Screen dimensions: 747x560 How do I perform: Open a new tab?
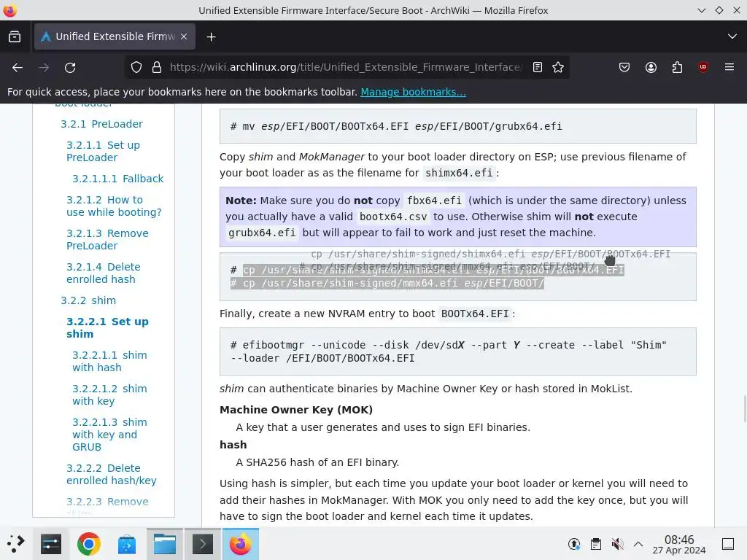click(211, 36)
